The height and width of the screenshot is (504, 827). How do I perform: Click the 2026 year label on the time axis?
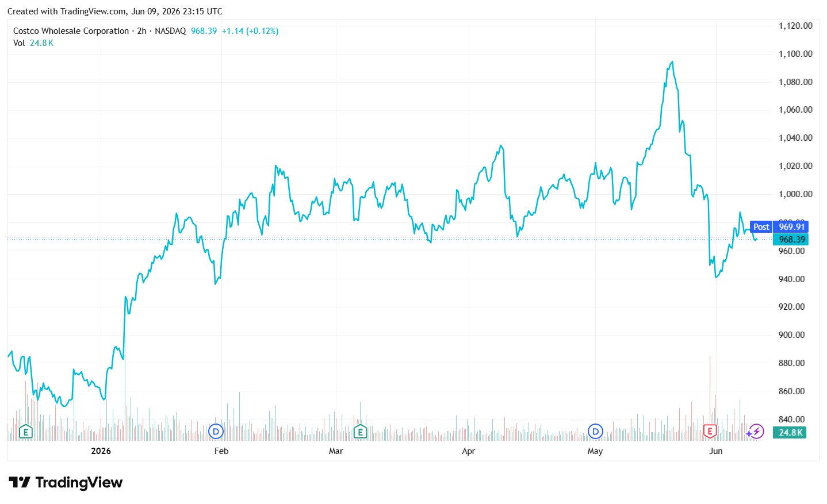coord(101,451)
